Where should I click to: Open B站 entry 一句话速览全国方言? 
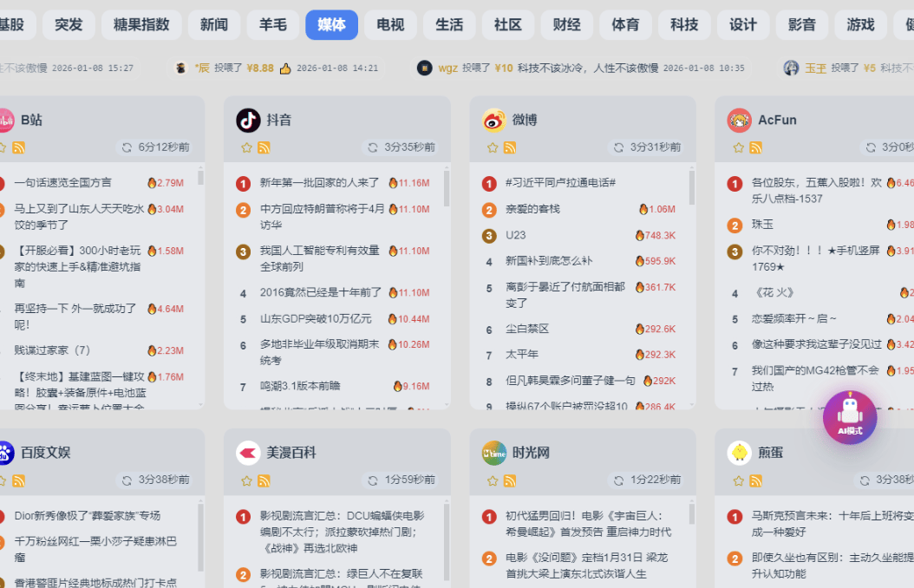tap(62, 183)
